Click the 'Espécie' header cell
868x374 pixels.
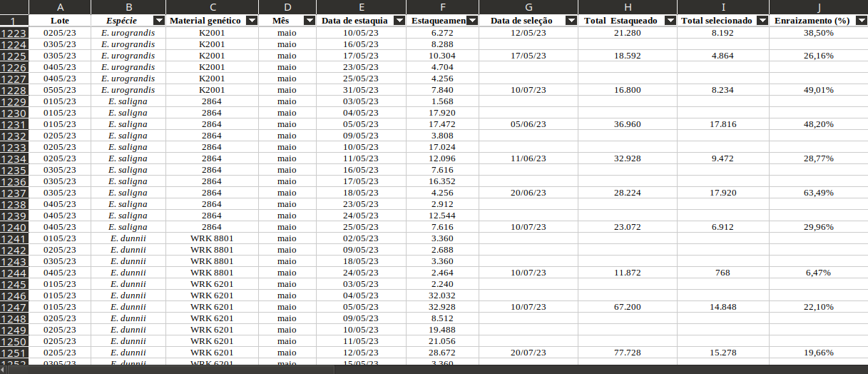click(128, 21)
